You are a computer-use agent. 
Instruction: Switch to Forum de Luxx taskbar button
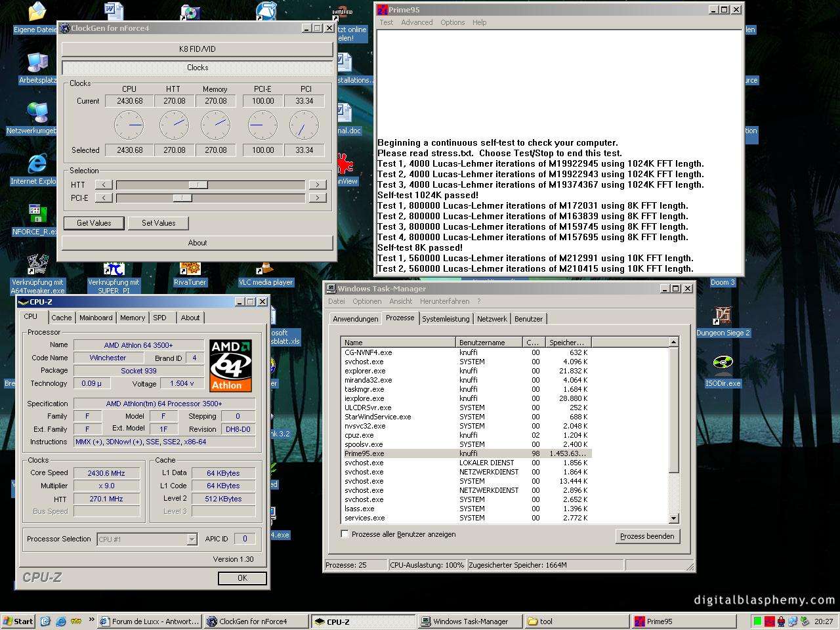(150, 621)
